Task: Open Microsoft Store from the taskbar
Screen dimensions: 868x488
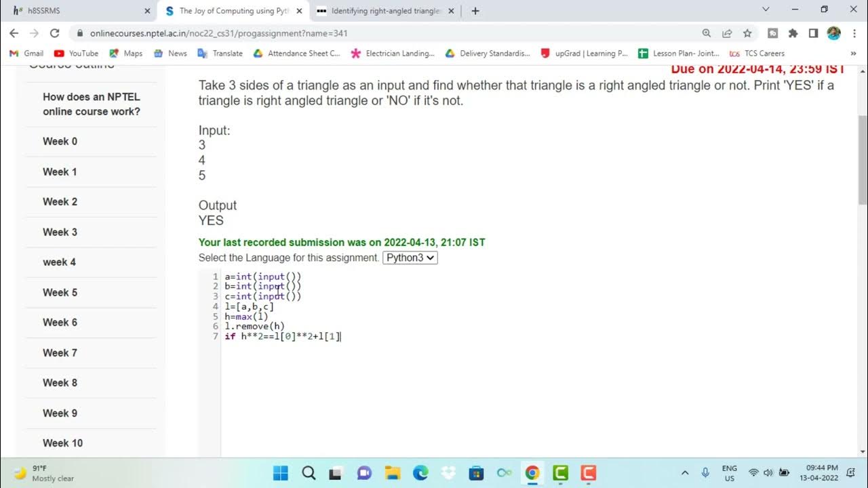Action: click(476, 473)
